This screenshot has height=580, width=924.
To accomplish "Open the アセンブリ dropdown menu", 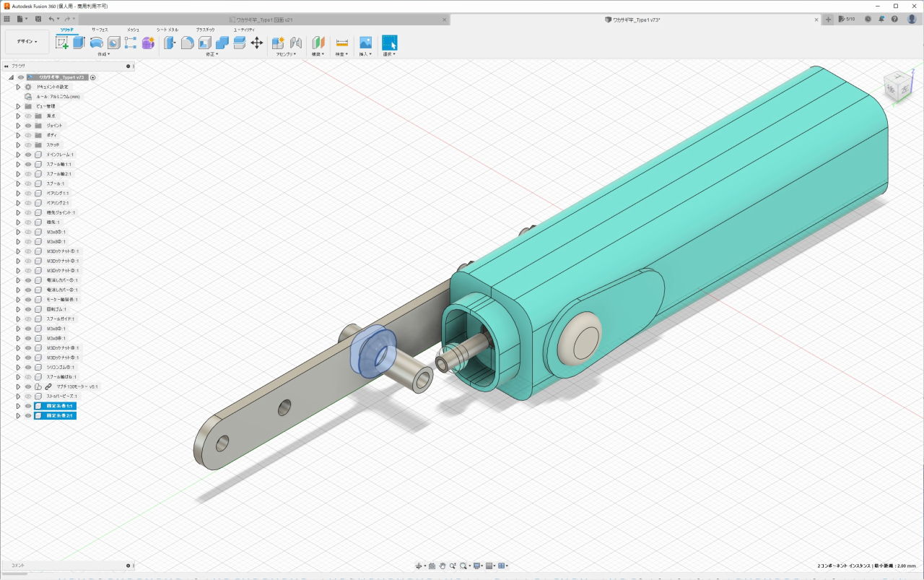I will coord(287,54).
